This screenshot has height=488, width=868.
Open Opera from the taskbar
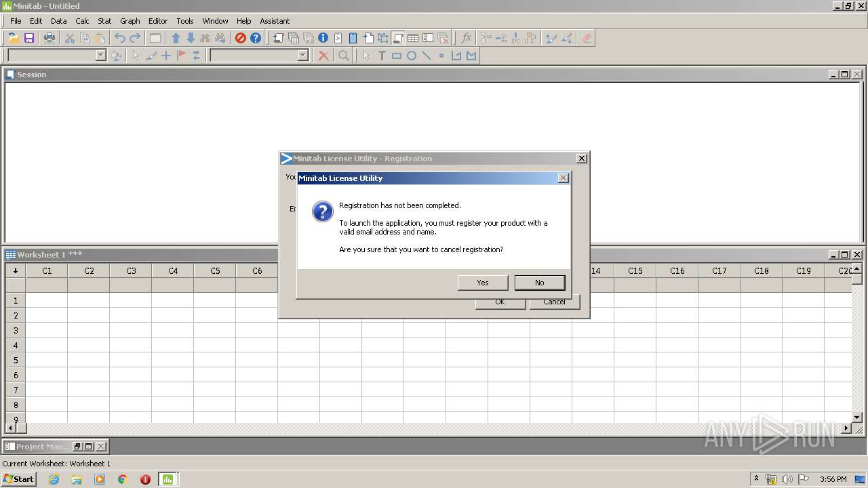[145, 479]
